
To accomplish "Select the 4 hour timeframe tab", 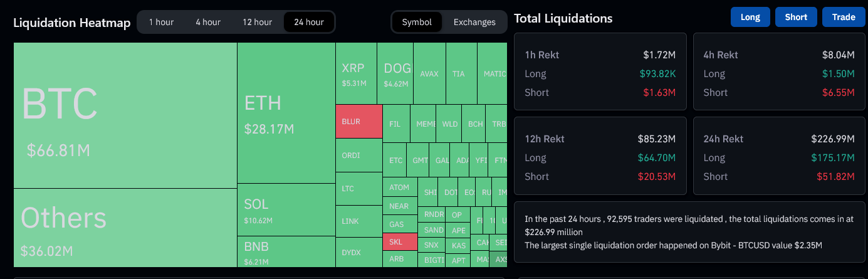I will pos(207,23).
